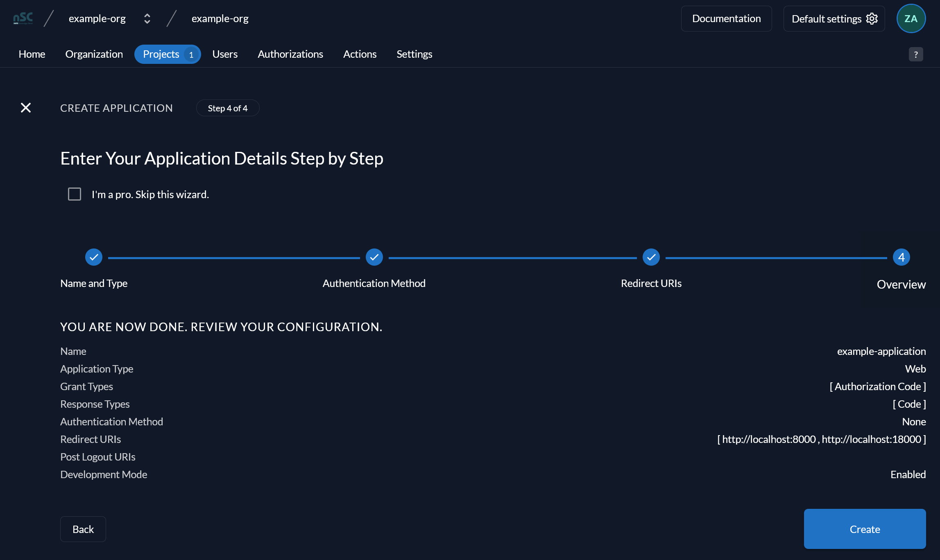Screen dimensions: 940x560
Task: Close the Create Application wizard with X
Action: (x=26, y=108)
